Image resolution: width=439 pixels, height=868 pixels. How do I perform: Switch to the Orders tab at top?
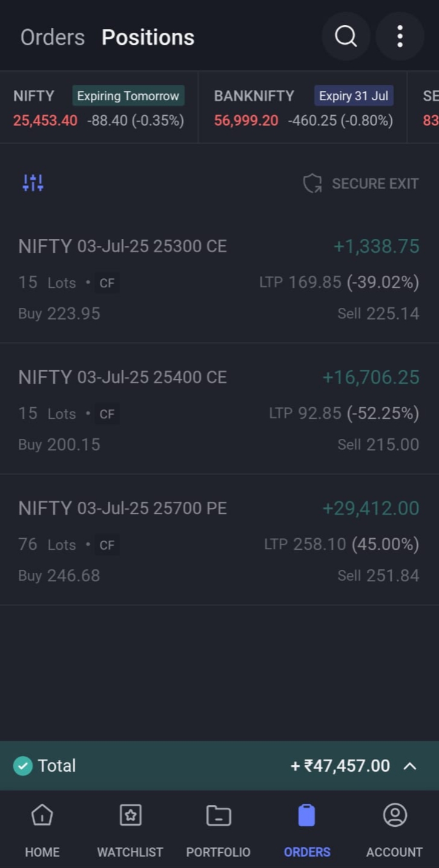coord(53,37)
